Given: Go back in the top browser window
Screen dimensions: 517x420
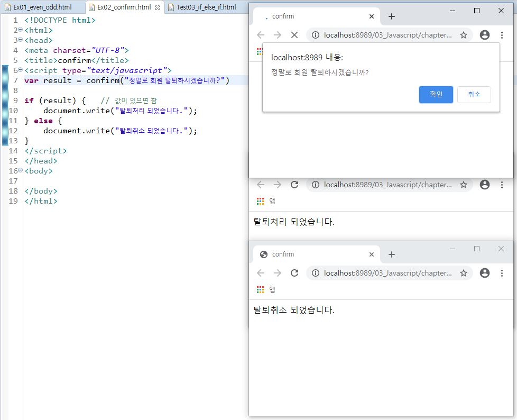Looking at the screenshot, I should coord(261,35).
